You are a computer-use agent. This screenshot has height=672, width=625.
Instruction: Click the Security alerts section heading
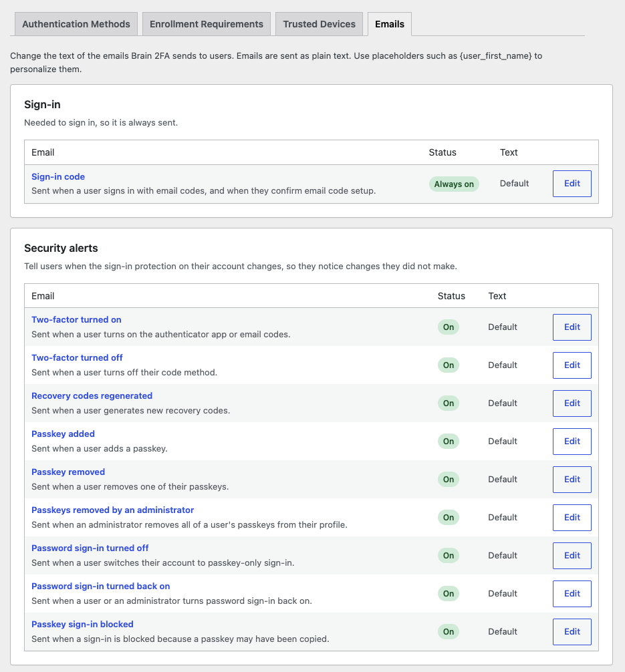coord(61,248)
